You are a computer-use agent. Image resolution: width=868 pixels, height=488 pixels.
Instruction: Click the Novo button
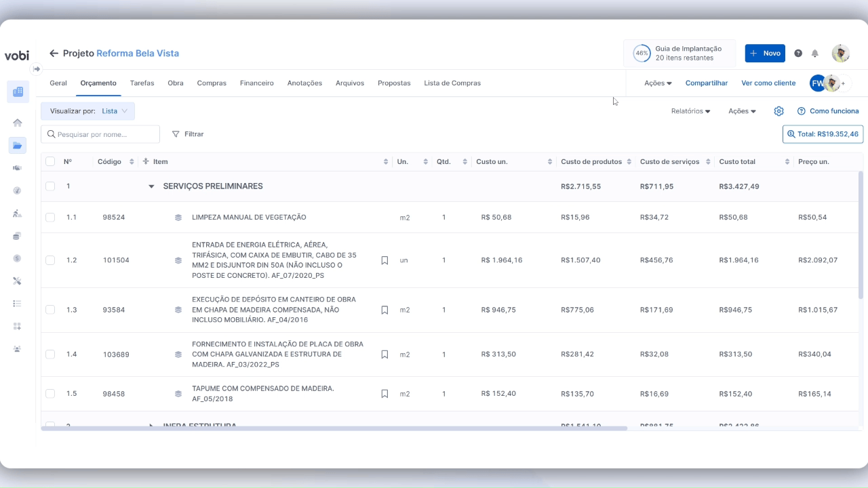point(764,54)
